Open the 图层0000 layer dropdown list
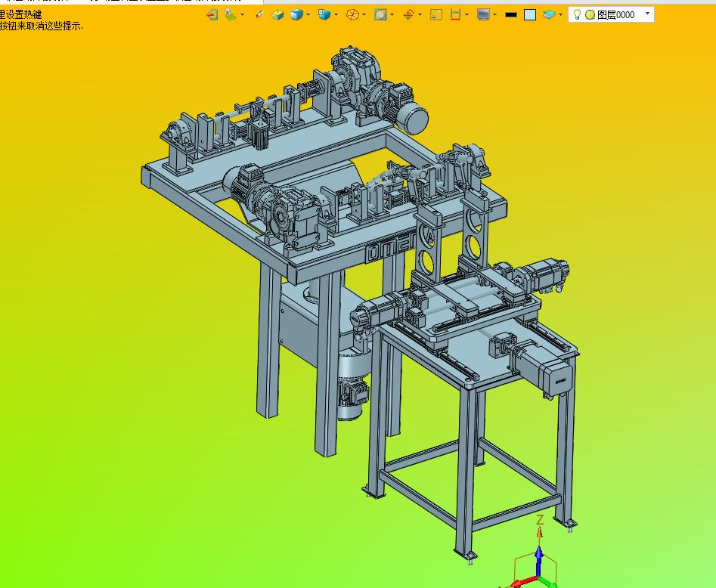Image resolution: width=716 pixels, height=588 pixels. tap(647, 14)
